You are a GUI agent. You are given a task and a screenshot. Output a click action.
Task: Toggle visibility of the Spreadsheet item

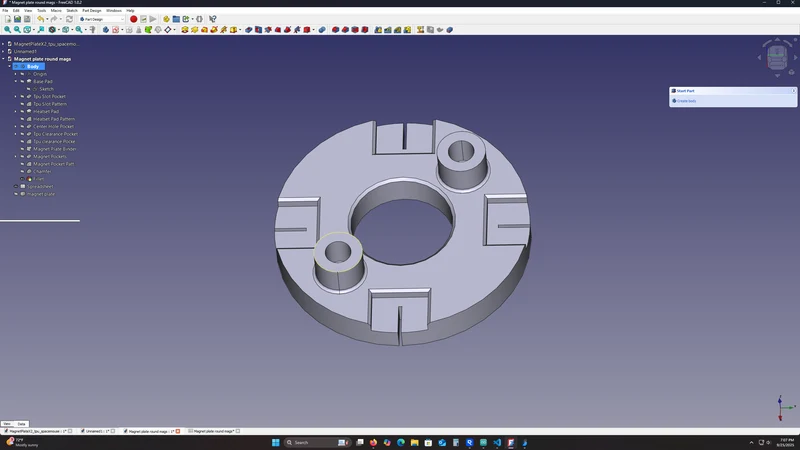tap(16, 186)
